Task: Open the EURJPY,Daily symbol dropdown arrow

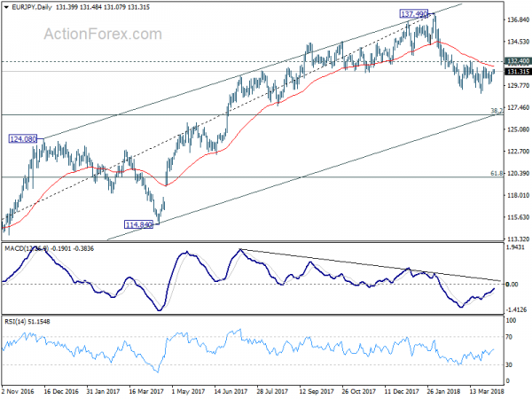Action: pyautogui.click(x=6, y=7)
